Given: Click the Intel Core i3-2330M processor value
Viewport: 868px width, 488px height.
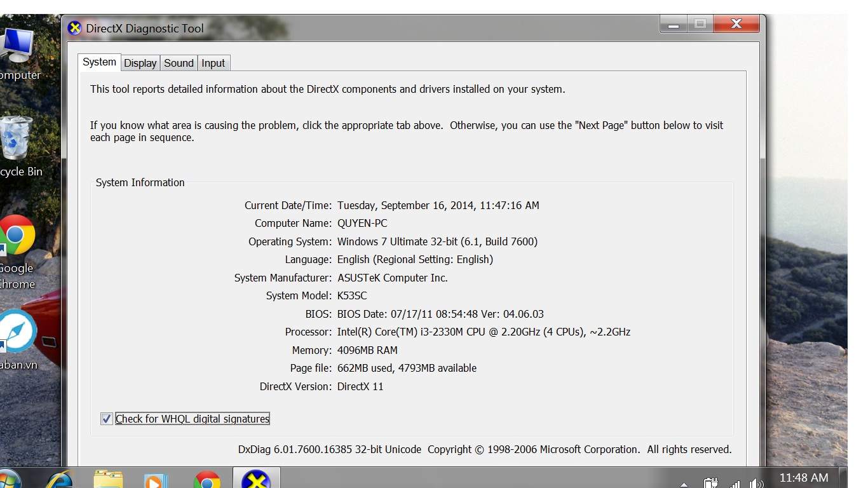Looking at the screenshot, I should click(x=484, y=332).
